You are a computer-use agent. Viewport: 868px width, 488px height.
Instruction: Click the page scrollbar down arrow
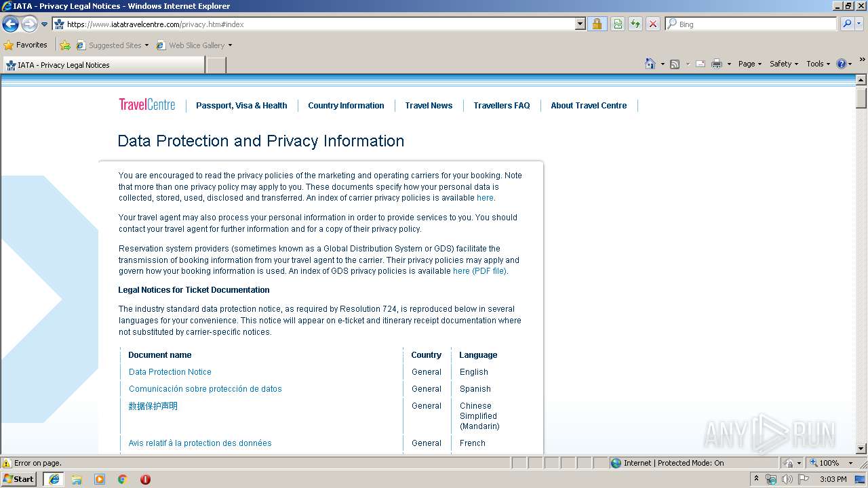tap(861, 449)
